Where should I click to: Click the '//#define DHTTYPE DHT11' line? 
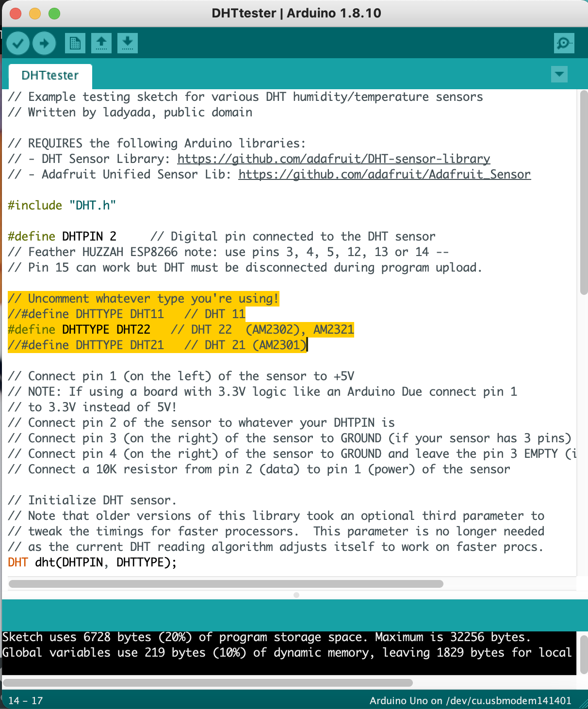click(127, 314)
